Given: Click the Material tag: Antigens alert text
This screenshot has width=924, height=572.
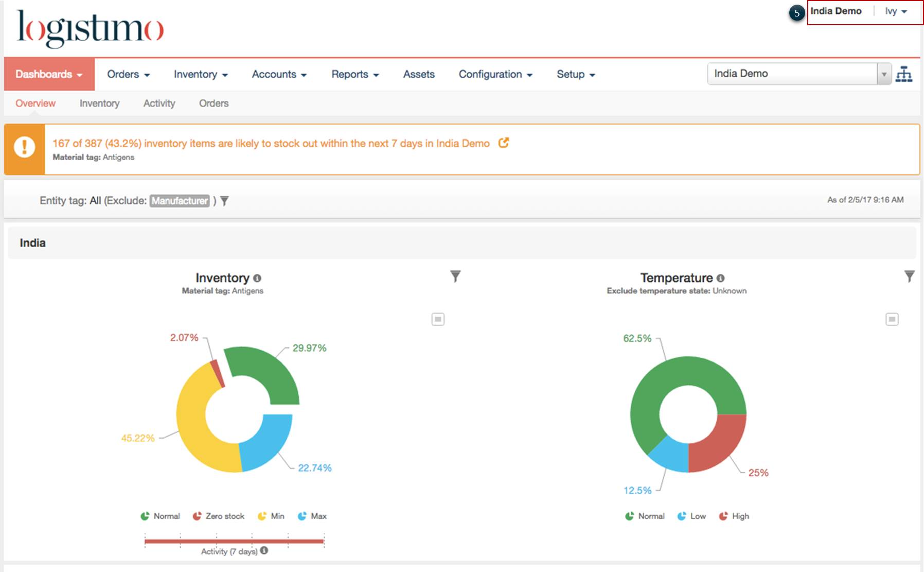Looking at the screenshot, I should point(93,158).
